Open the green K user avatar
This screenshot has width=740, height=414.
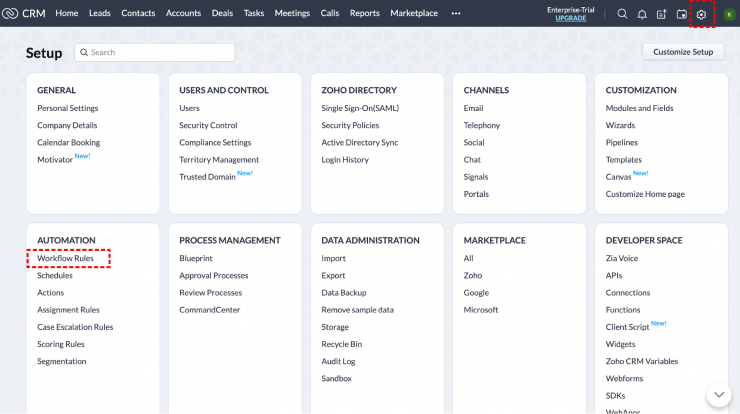click(x=729, y=14)
